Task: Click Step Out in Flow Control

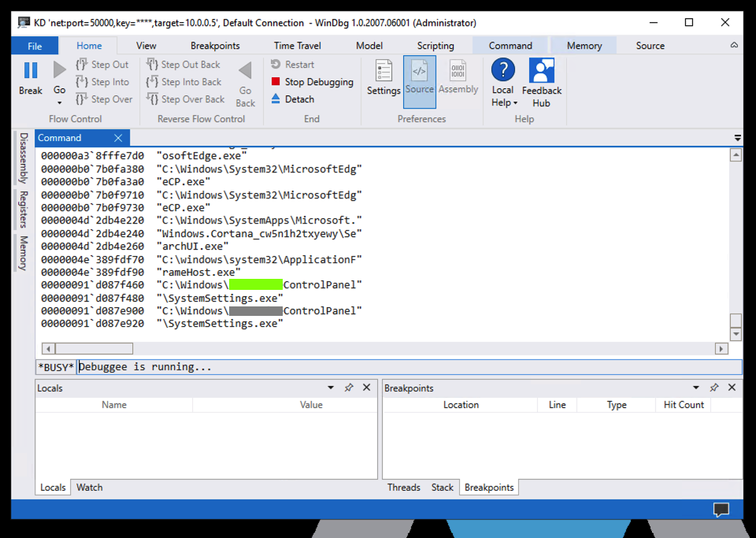Action: tap(102, 65)
